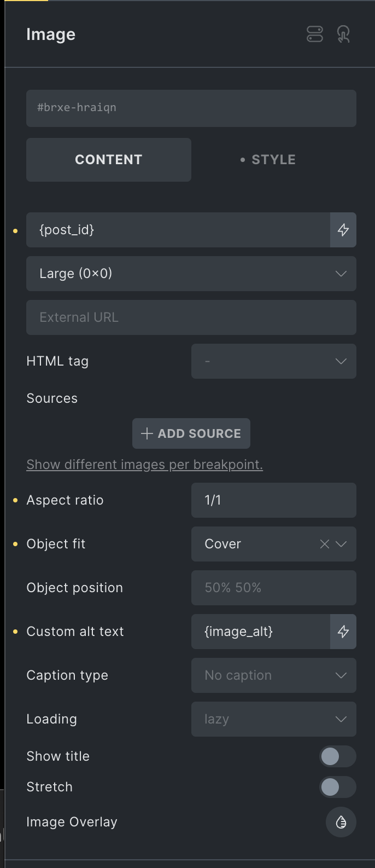Click the External URL input field

coord(191,317)
